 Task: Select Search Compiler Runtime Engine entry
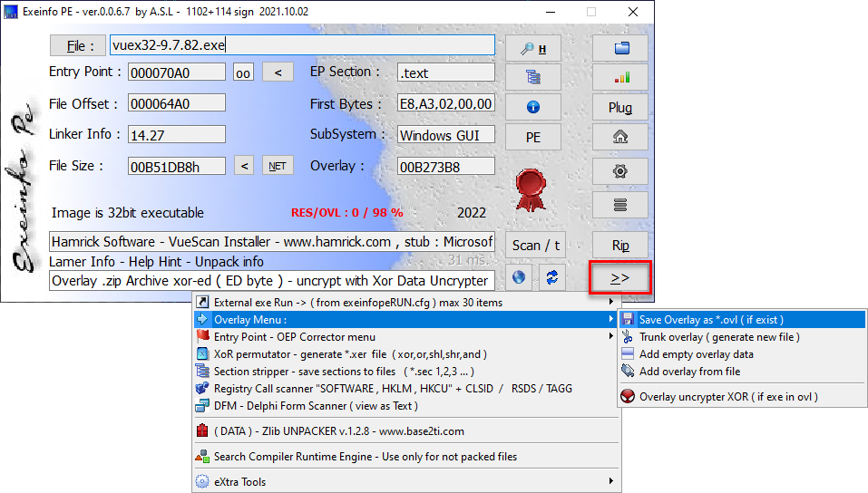tap(406, 456)
